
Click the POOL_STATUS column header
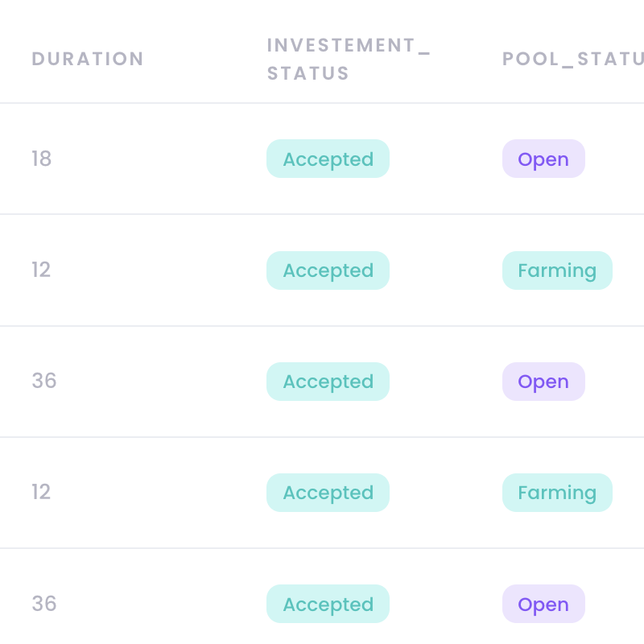coord(573,59)
